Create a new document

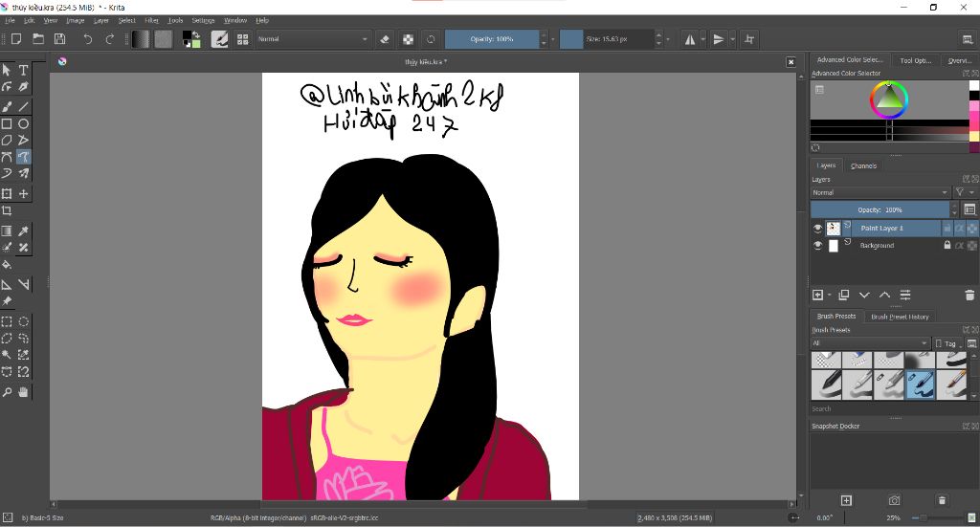point(16,38)
